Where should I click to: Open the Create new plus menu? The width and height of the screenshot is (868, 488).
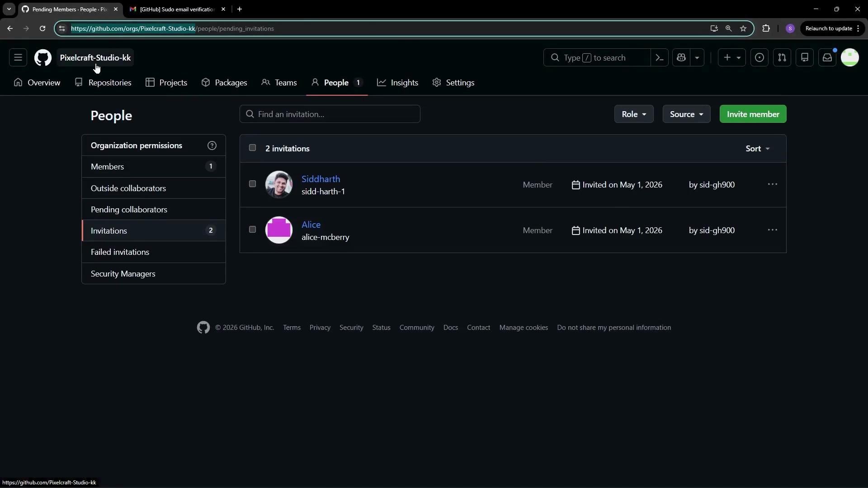pyautogui.click(x=732, y=58)
